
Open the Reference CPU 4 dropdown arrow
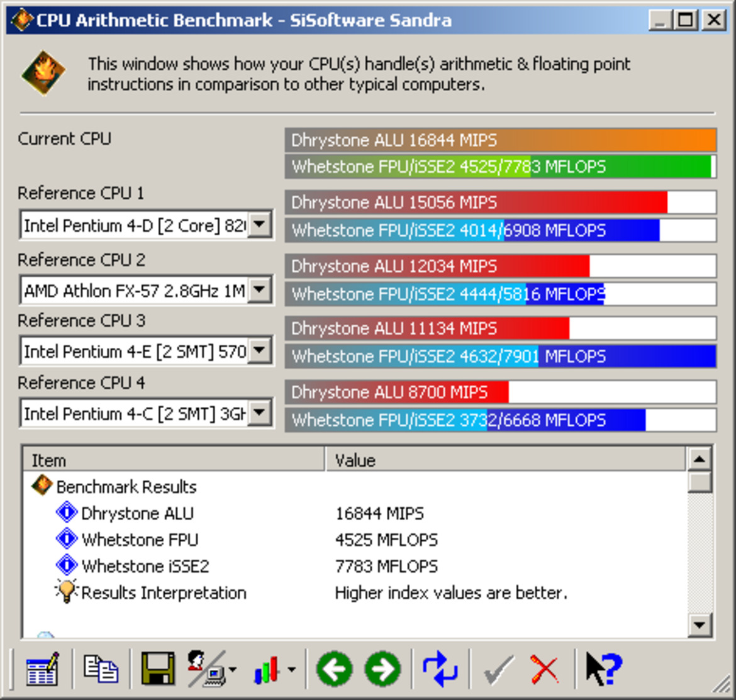pos(259,413)
